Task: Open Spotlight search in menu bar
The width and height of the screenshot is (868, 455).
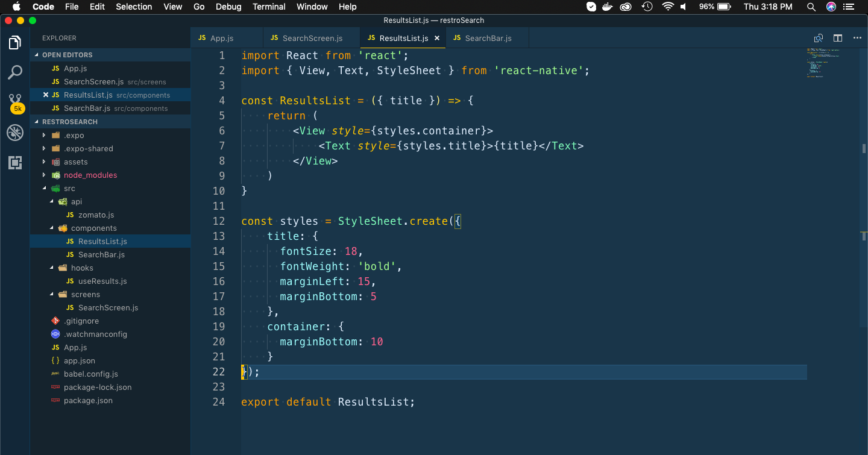Action: coord(811,7)
